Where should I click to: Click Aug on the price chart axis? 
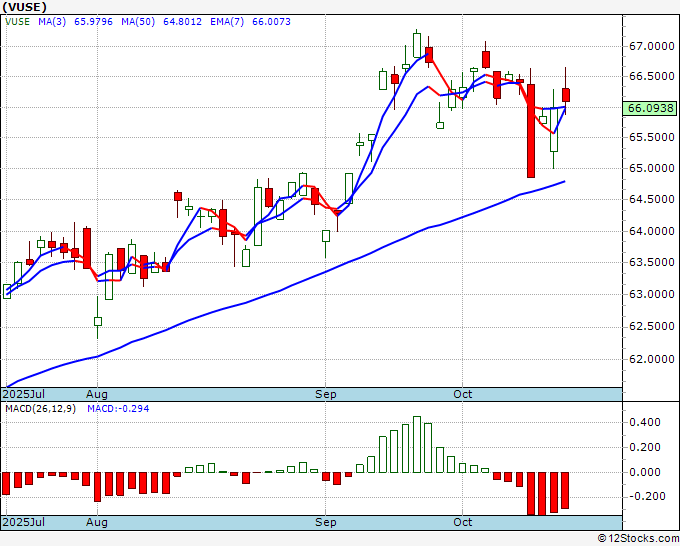(97, 394)
